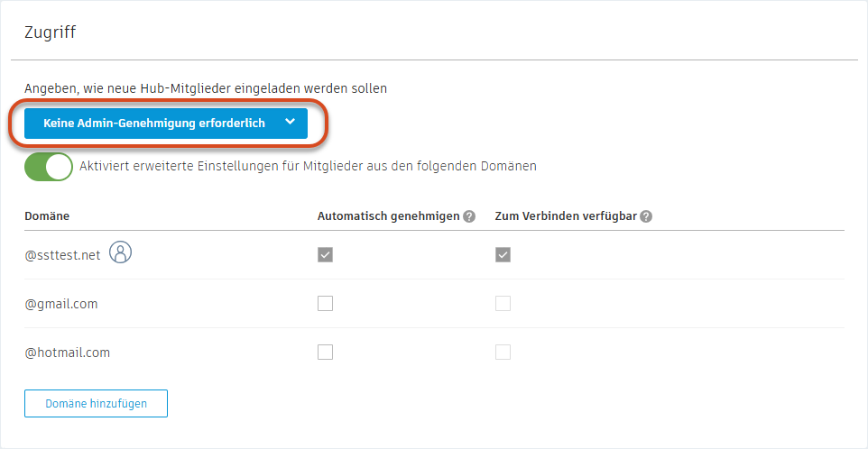This screenshot has width=868, height=449.
Task: Uncheck Zum Verbinden verfügbar for @ssttest.net
Action: coord(503,255)
